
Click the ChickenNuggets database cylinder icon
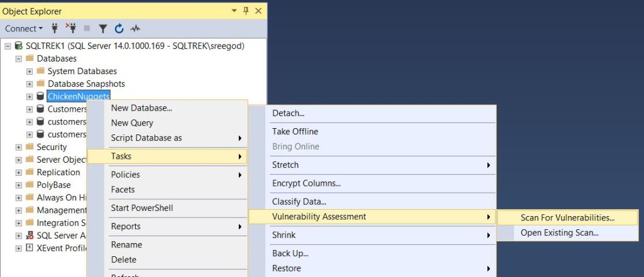tap(40, 96)
